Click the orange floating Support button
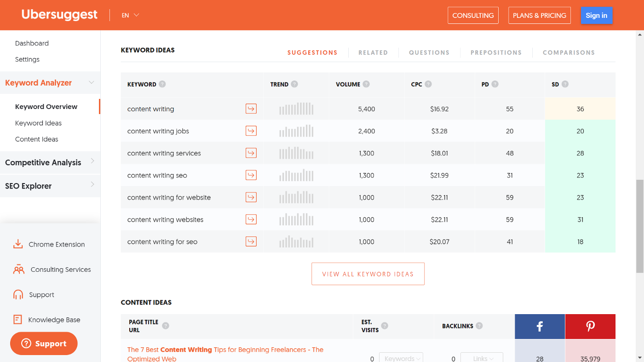 click(44, 344)
